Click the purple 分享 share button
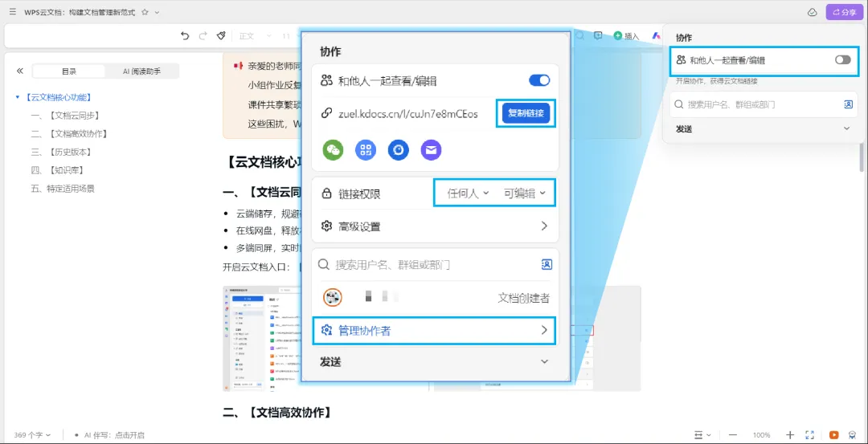 [844, 12]
